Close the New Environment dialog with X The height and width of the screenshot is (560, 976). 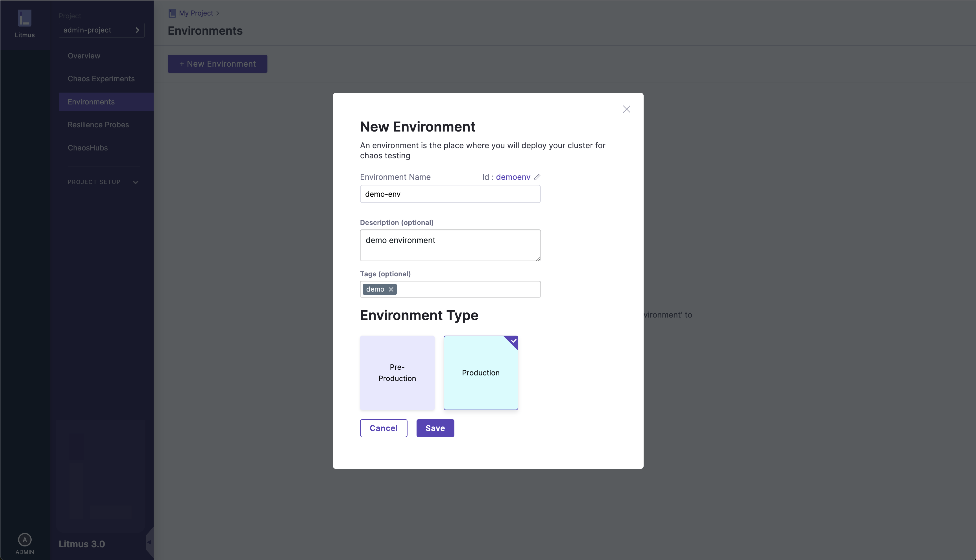point(626,109)
